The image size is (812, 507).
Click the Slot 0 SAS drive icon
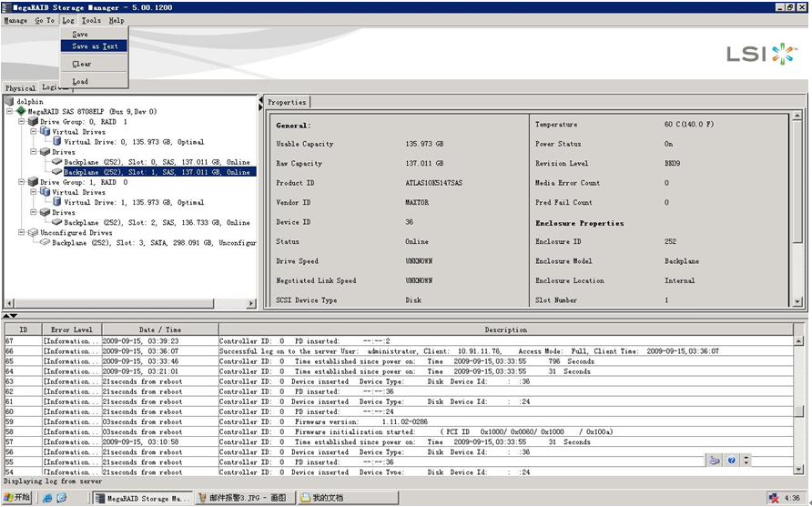56,162
